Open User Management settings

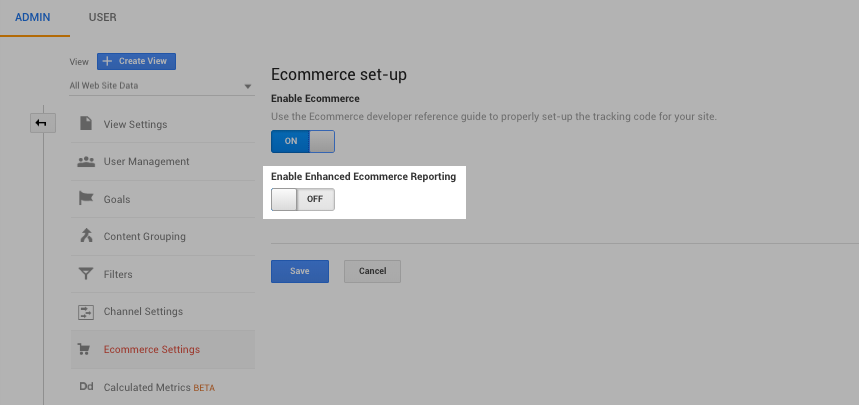[x=146, y=161]
